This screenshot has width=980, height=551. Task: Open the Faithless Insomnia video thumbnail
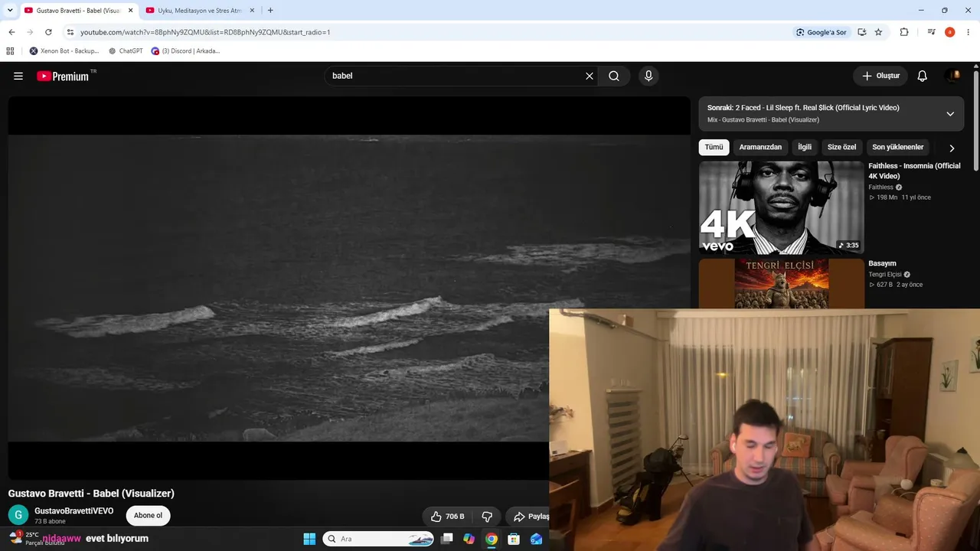pyautogui.click(x=781, y=207)
